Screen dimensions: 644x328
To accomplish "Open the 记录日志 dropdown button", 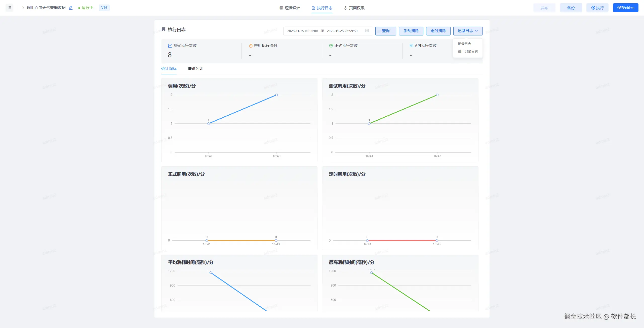I will [468, 31].
